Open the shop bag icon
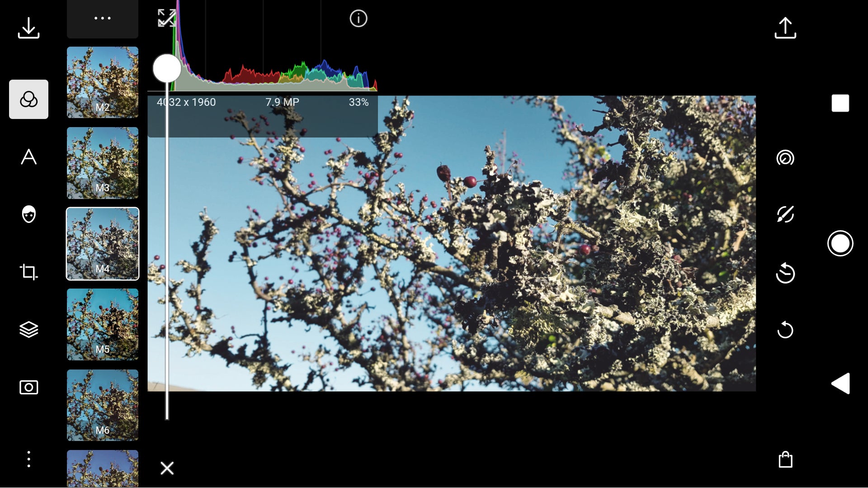Image resolution: width=868 pixels, height=488 pixels. pos(786,460)
